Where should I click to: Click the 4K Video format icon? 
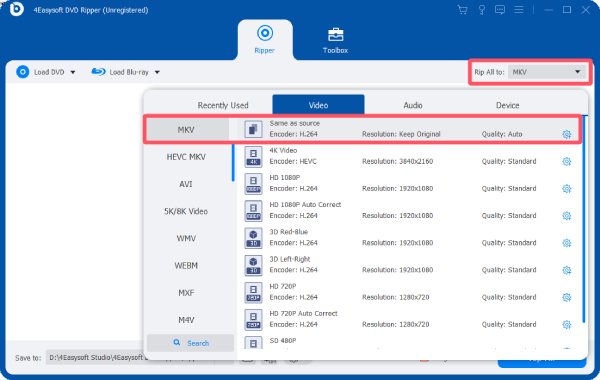(253, 157)
